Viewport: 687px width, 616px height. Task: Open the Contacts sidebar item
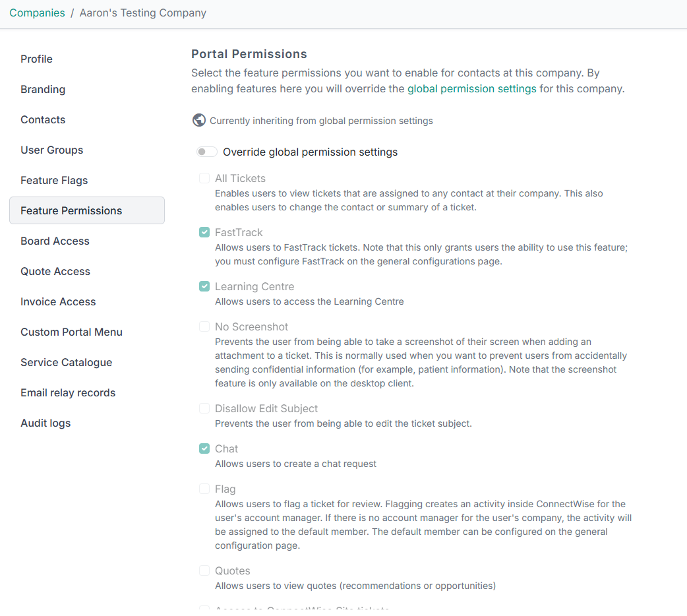pyautogui.click(x=43, y=119)
